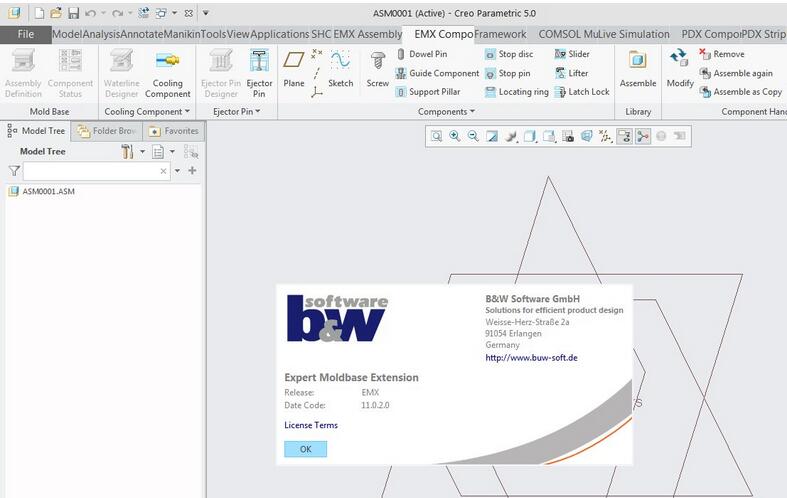
Task: Open Model Tree settings dropdown
Action: click(143, 151)
